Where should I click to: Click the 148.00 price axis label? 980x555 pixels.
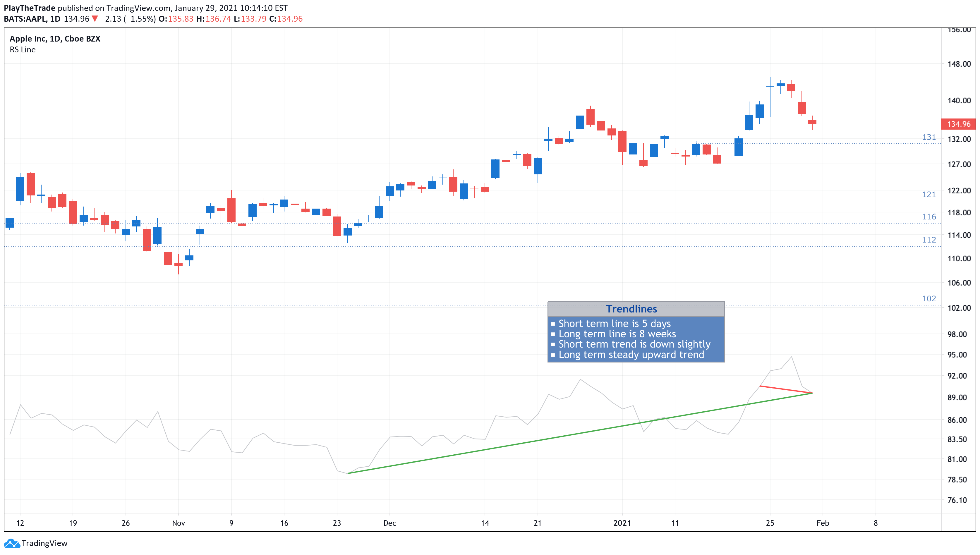(959, 64)
